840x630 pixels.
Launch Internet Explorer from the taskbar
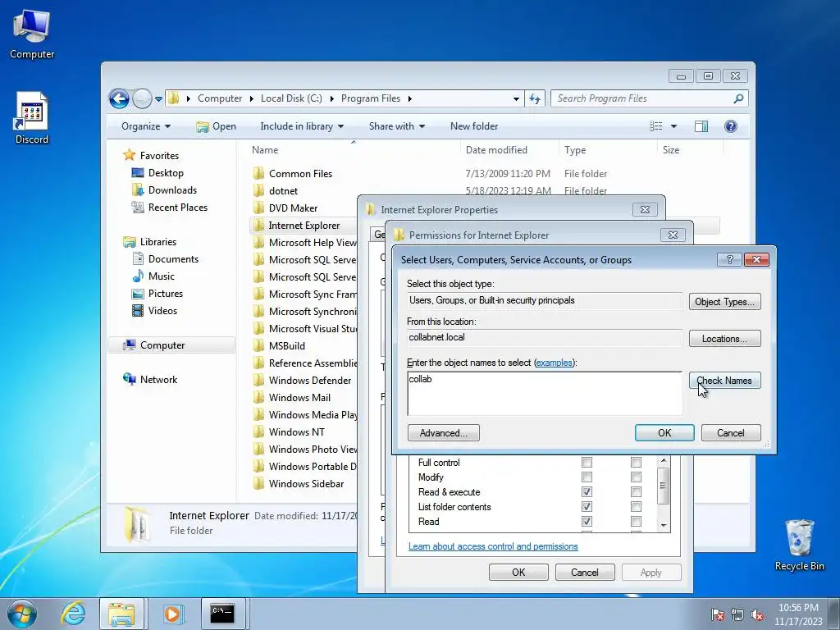coord(73,614)
